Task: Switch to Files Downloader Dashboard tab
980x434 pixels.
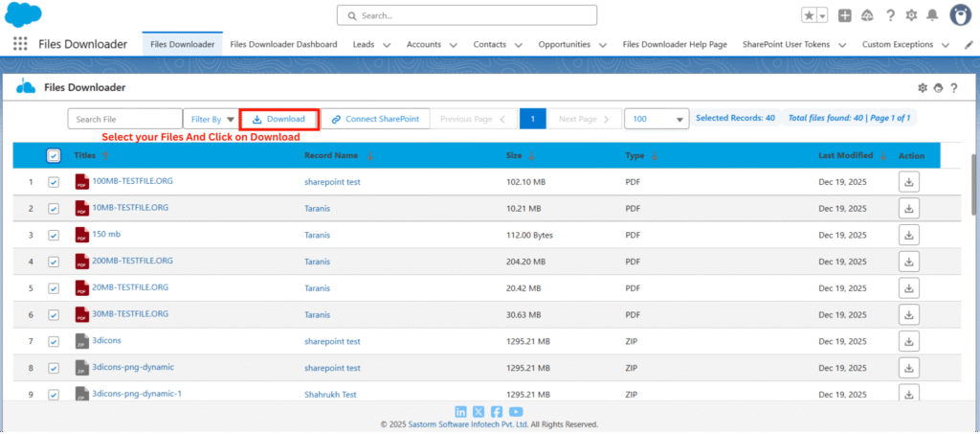Action: [283, 44]
